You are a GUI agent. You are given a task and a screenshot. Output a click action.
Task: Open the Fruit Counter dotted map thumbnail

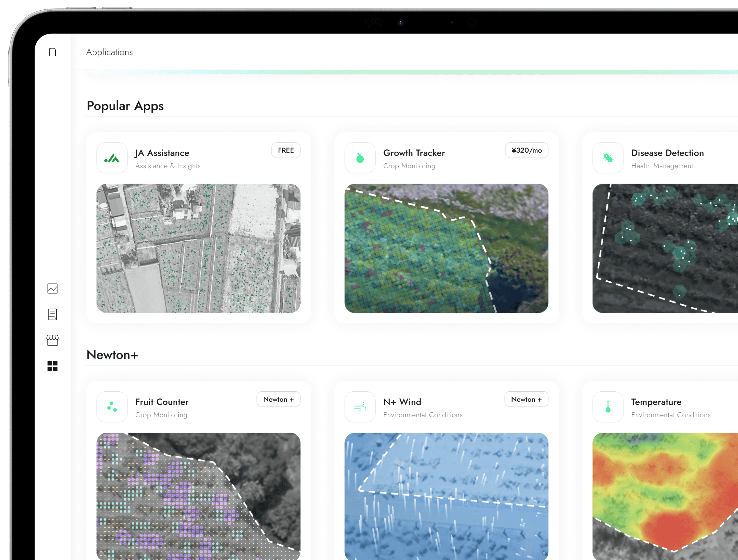click(x=198, y=496)
